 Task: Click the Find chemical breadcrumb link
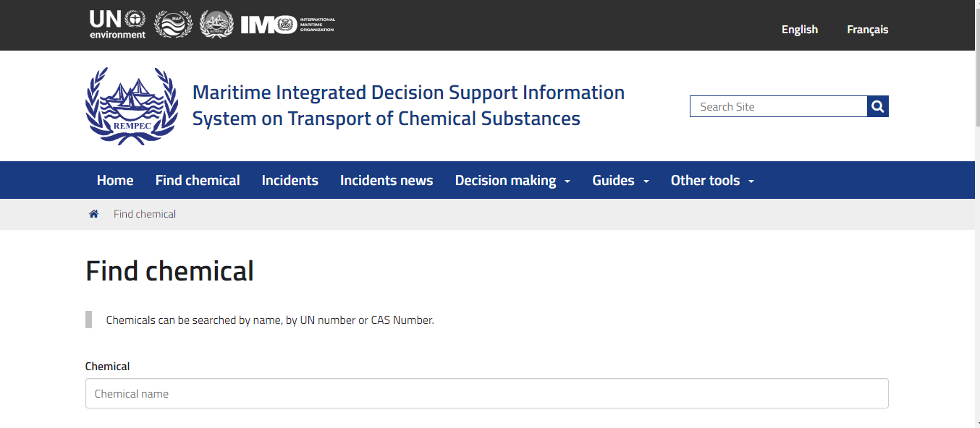click(x=145, y=214)
